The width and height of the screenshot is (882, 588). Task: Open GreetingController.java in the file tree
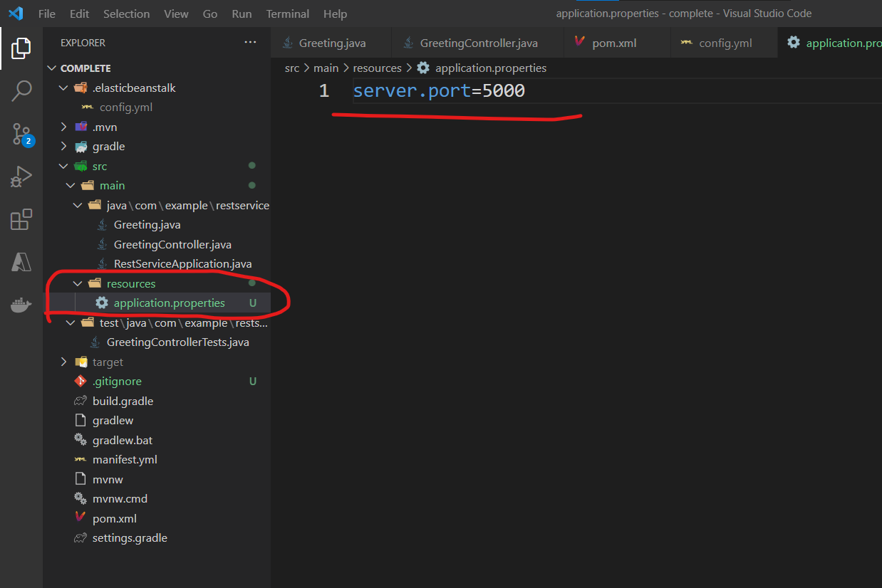(x=172, y=245)
